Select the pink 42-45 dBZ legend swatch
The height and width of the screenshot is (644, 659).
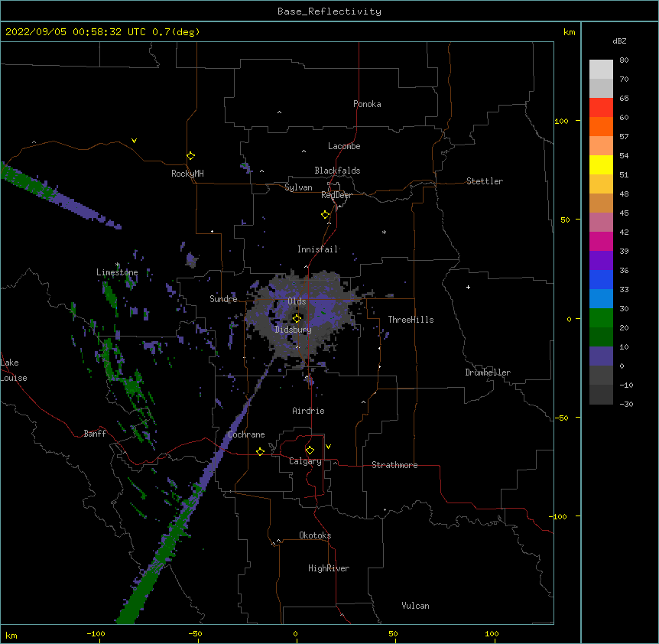coord(601,223)
